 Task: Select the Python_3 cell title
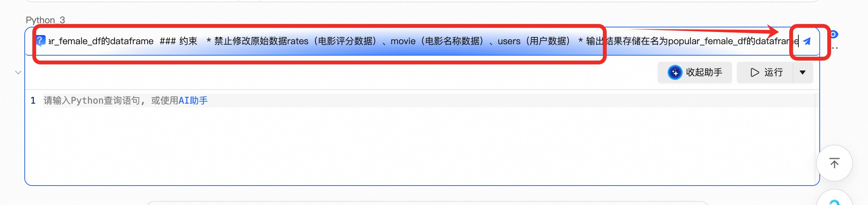[45, 20]
